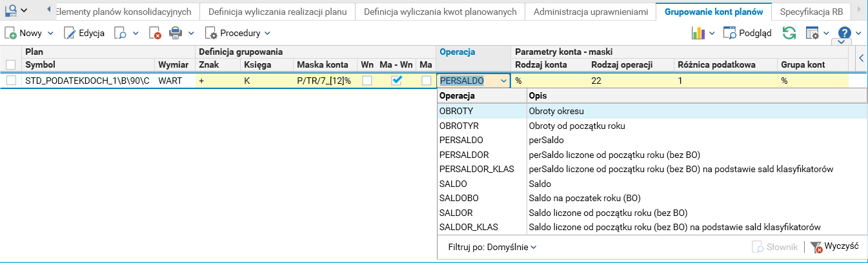Image resolution: width=868 pixels, height=263 pixels.
Task: Click the Edycja pencil icon
Action: click(70, 33)
